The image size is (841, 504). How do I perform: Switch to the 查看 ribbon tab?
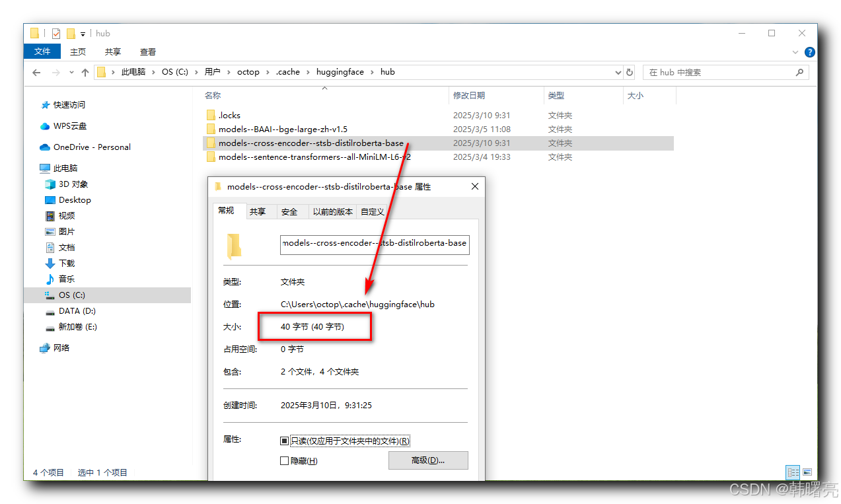[x=147, y=52]
